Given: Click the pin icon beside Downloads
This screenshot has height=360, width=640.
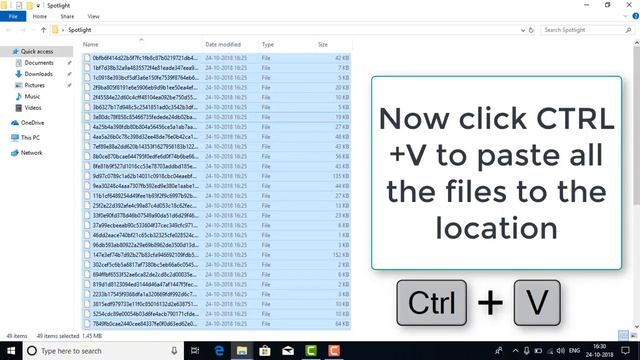Looking at the screenshot, I should coord(69,74).
